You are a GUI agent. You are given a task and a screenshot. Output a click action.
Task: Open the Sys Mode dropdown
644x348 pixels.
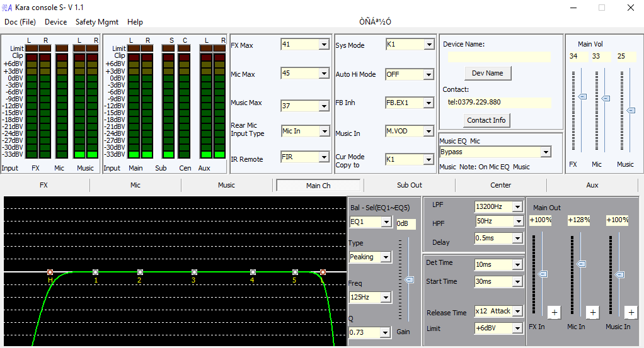[428, 44]
